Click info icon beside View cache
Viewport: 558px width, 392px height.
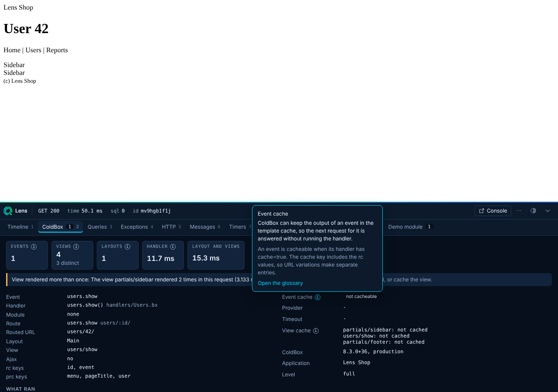click(316, 331)
